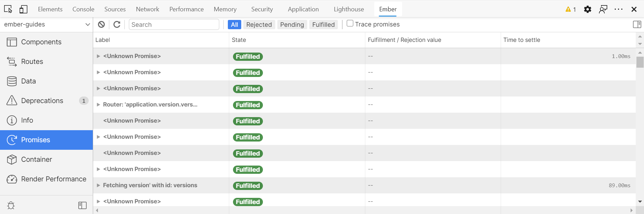The width and height of the screenshot is (644, 214).
Task: Expand the Fetching version promise row
Action: [98, 185]
